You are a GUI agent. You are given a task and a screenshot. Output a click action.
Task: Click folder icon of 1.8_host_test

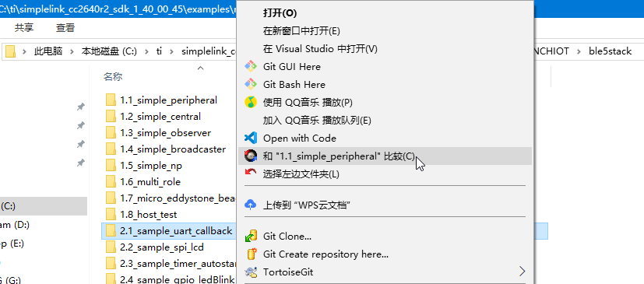(111, 215)
